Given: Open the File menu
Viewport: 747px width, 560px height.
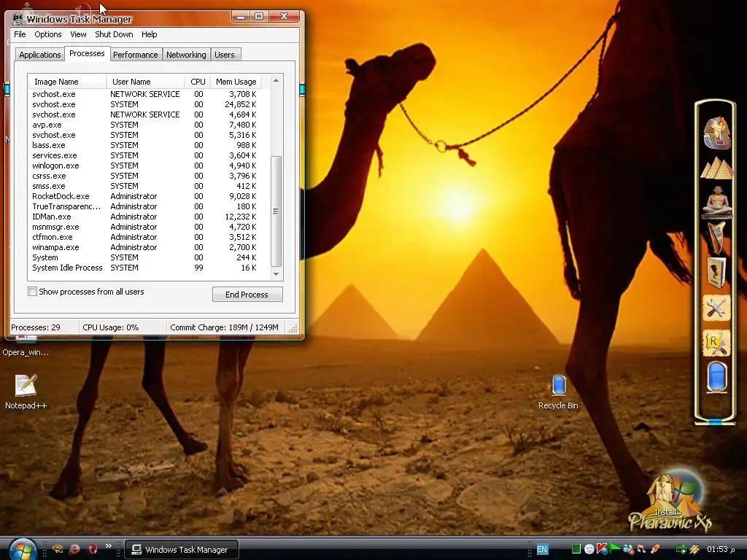Looking at the screenshot, I should (20, 34).
